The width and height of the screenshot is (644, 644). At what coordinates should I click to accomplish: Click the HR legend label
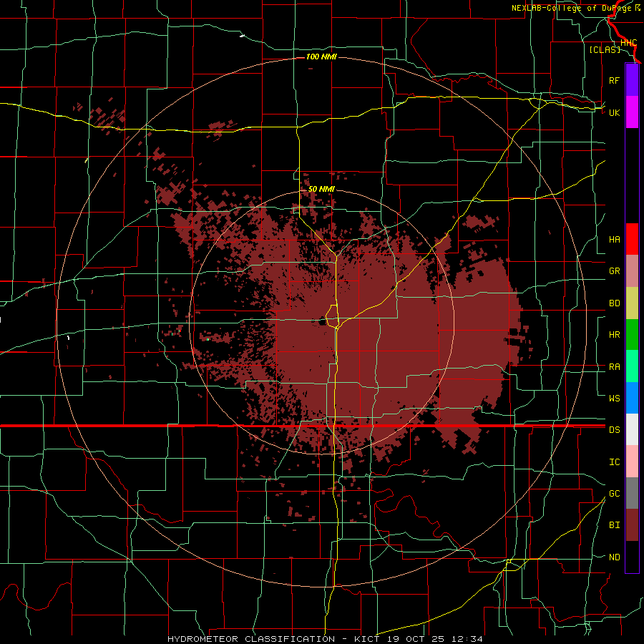[614, 335]
